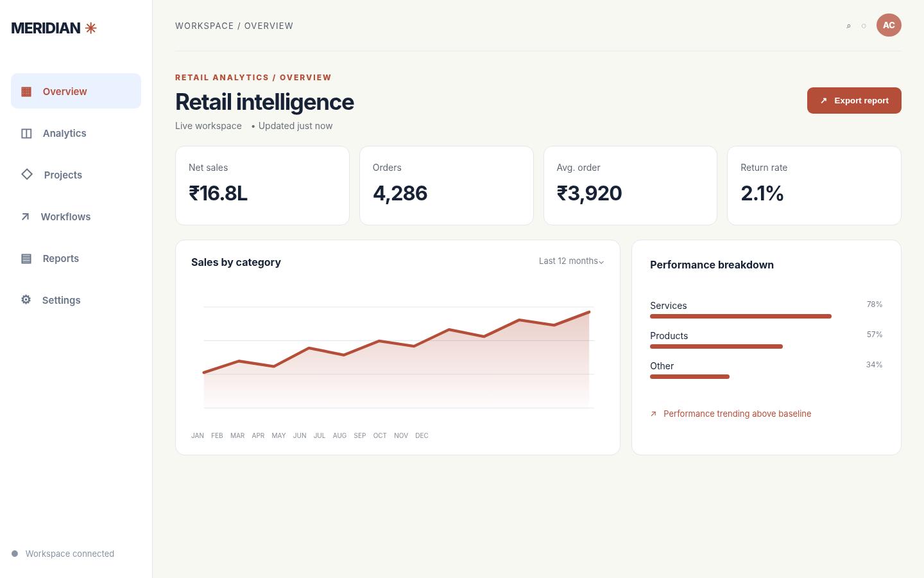Viewport: 924px width, 578px height.
Task: Click the Analytics panel icon
Action: click(26, 133)
